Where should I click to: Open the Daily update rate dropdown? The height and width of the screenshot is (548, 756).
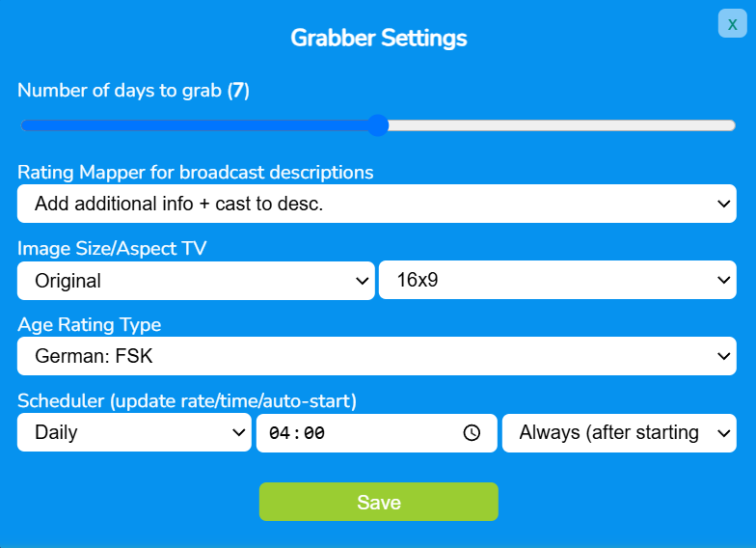[x=134, y=432]
